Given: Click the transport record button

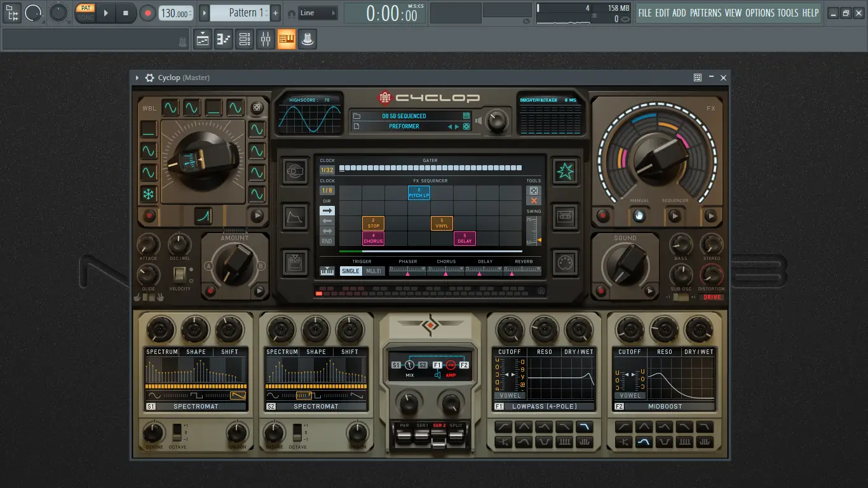Looking at the screenshot, I should 147,13.
